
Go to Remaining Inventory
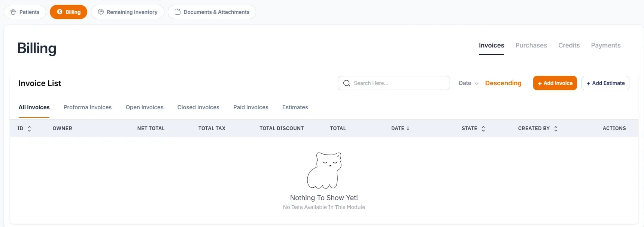click(x=128, y=12)
